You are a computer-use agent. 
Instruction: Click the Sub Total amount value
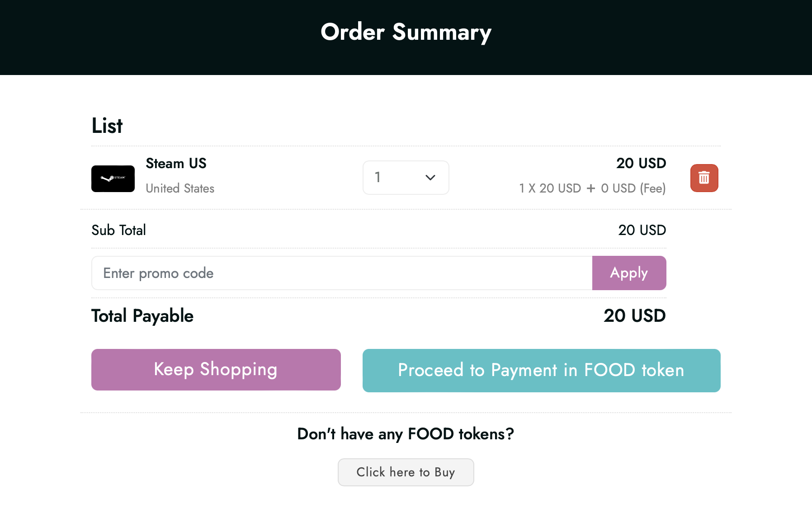[x=642, y=230]
